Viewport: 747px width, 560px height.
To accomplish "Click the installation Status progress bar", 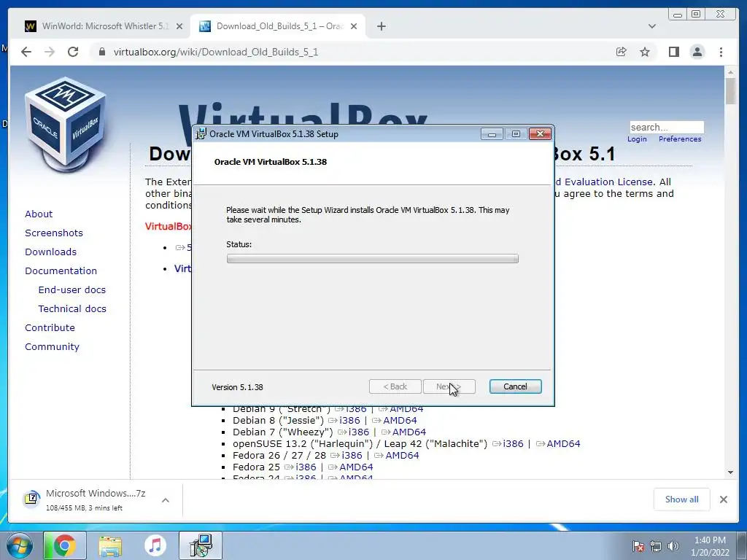I will (373, 259).
